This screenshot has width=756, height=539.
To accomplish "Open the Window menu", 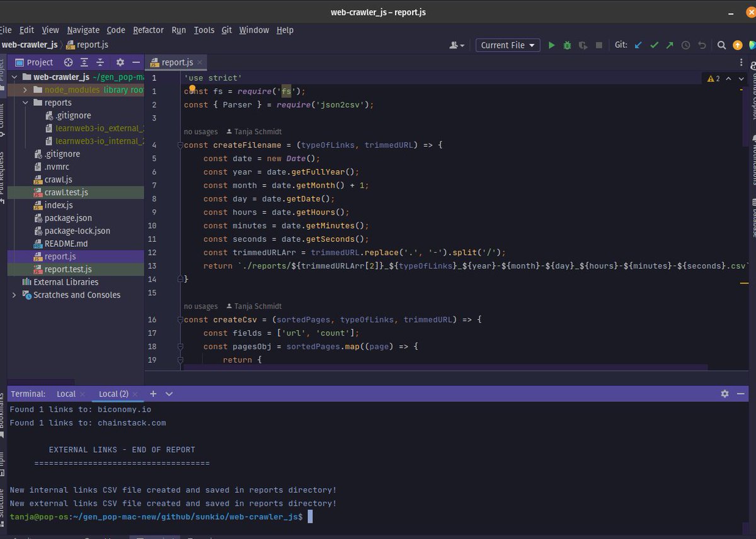I will [254, 30].
